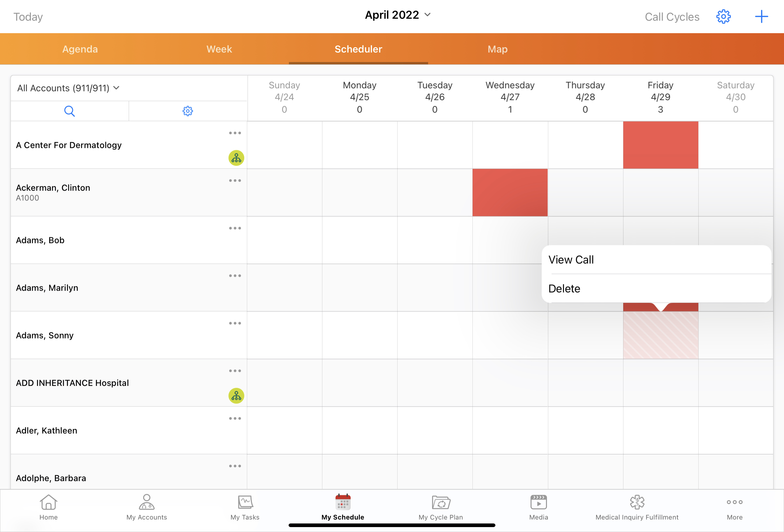This screenshot has width=784, height=532.
Task: Open schedule settings gear in header
Action: [723, 16]
